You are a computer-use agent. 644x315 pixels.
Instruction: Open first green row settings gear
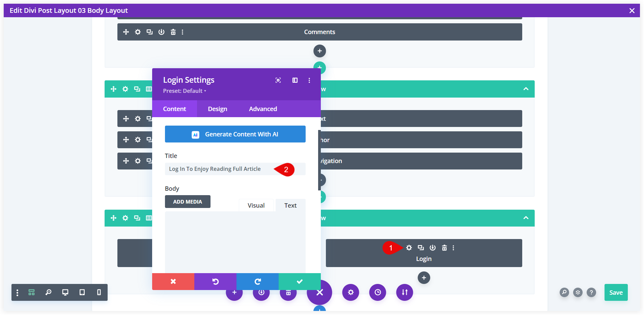(125, 89)
